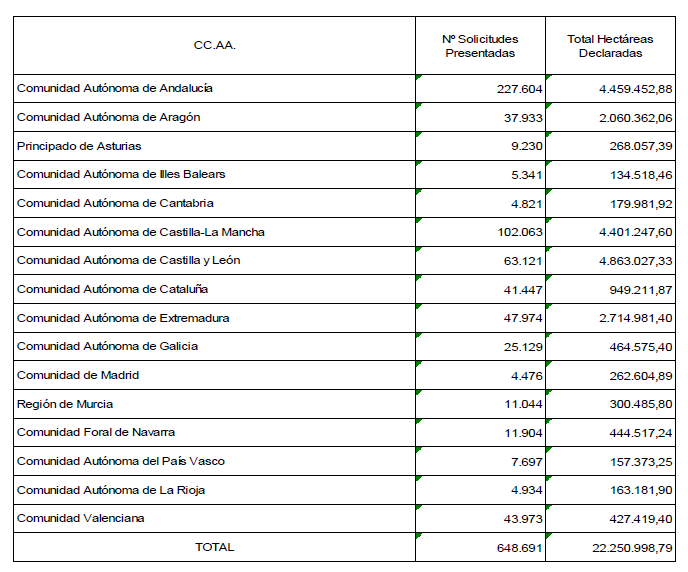688x572 pixels.
Task: Click the value 179.981,92
Action: 641,204
